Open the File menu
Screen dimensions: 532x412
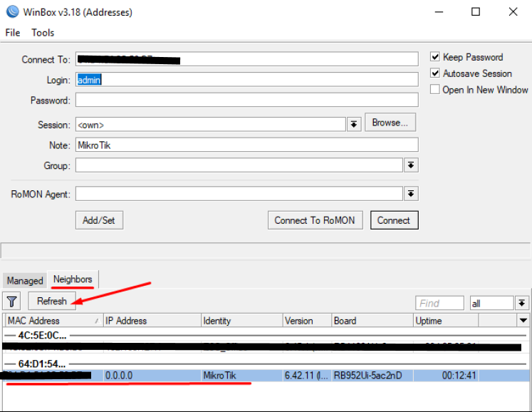tap(13, 33)
